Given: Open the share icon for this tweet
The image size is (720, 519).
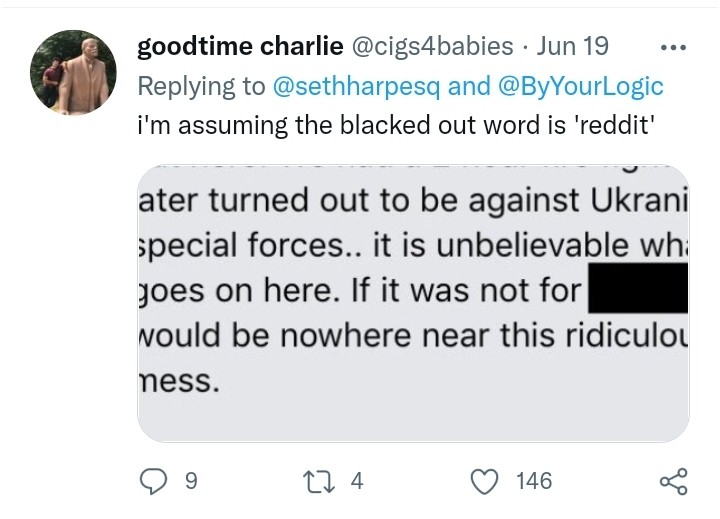Looking at the screenshot, I should coord(673,482).
